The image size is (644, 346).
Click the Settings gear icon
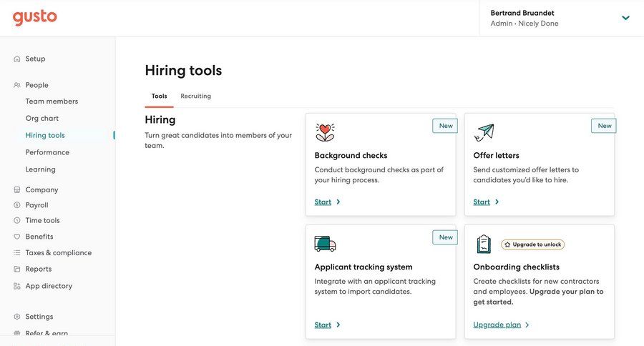tap(17, 317)
